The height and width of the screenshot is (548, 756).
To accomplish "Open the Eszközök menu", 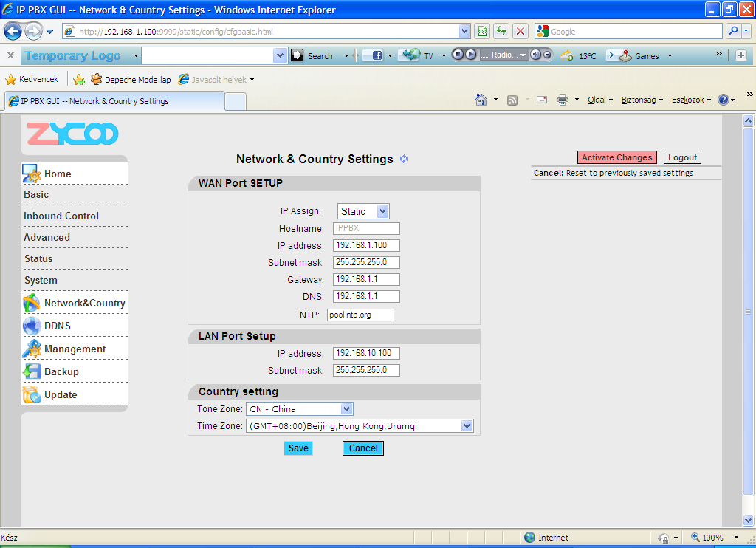I will point(691,100).
